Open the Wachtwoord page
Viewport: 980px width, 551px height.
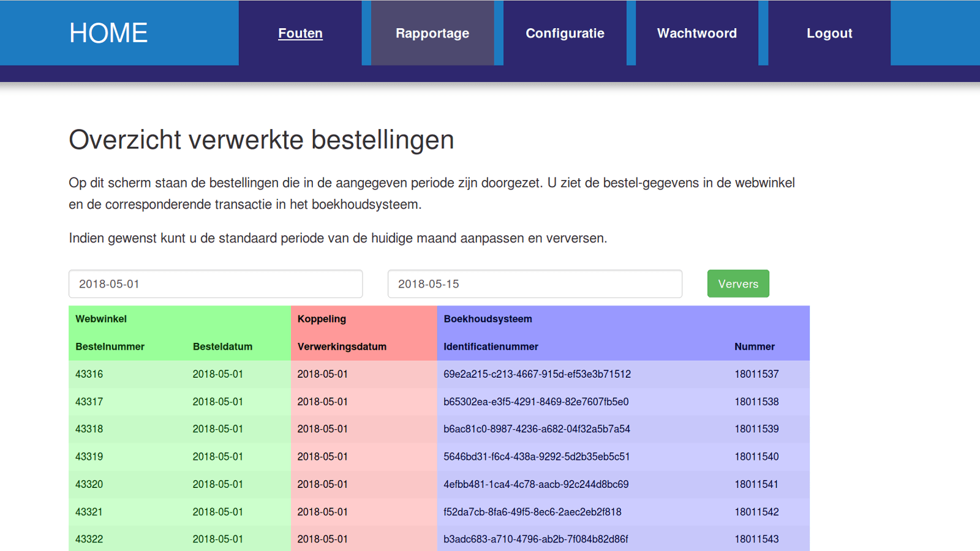697,33
